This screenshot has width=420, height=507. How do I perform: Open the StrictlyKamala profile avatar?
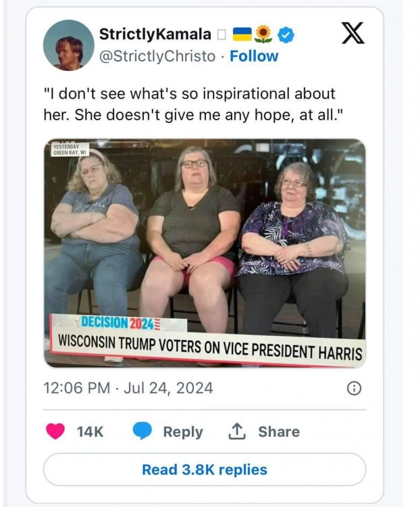68,45
